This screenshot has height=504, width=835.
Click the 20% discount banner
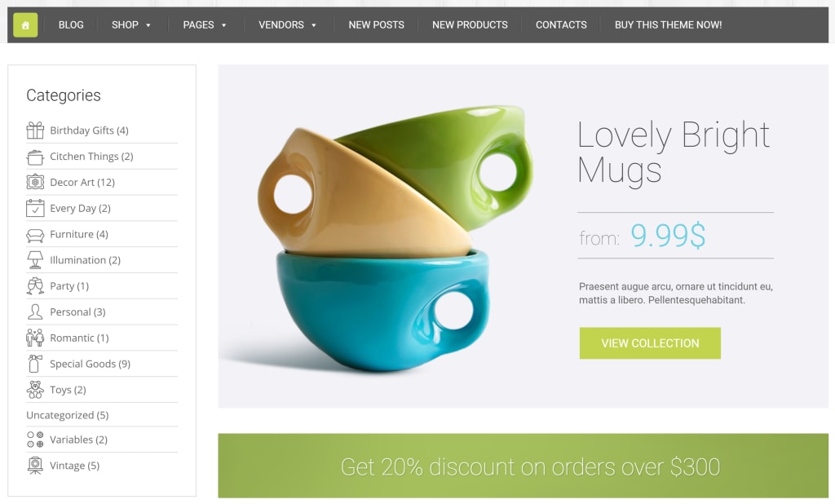(523, 466)
